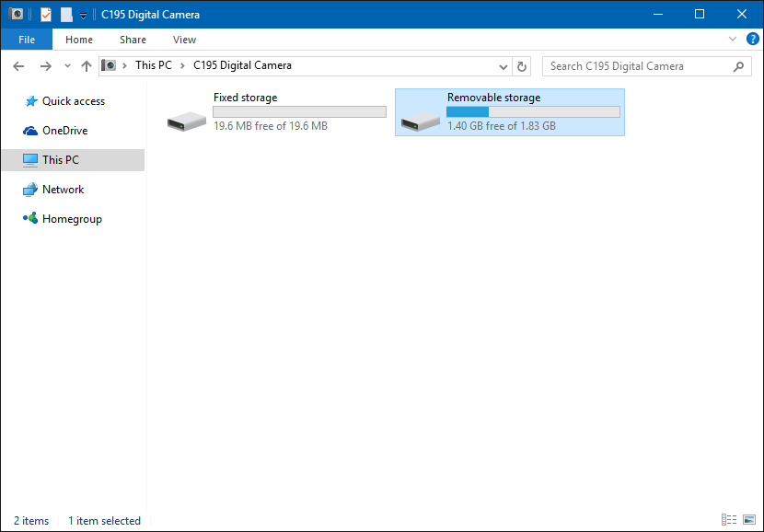Open Homegroup in the navigation pane
Screen dimensions: 764x532
73,219
